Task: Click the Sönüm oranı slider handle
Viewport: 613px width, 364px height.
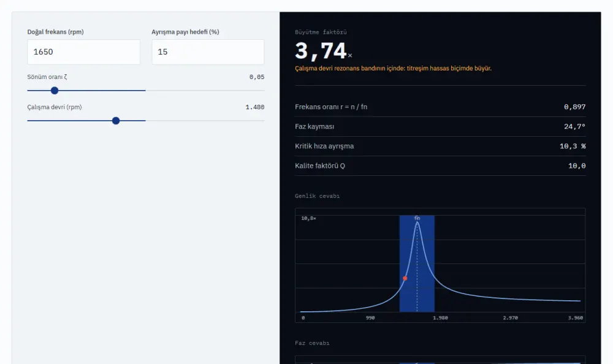Action: point(55,91)
